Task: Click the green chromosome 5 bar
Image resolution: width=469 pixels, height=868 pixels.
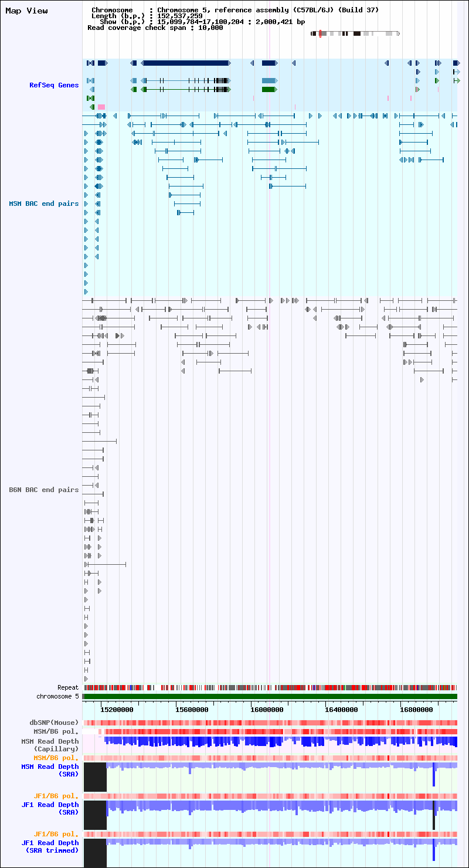Action: (x=270, y=696)
